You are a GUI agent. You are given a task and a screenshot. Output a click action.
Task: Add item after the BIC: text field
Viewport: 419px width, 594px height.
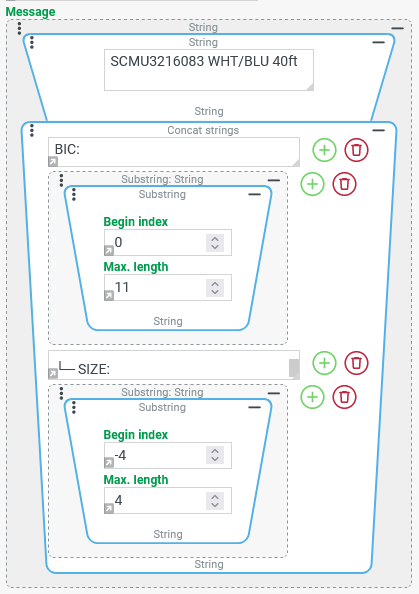[324, 150]
